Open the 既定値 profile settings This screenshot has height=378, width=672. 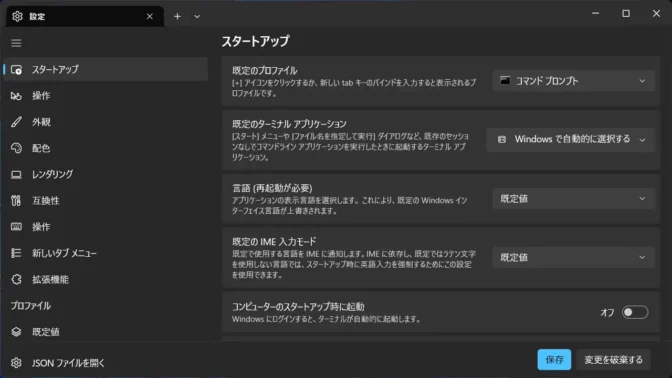(106, 332)
